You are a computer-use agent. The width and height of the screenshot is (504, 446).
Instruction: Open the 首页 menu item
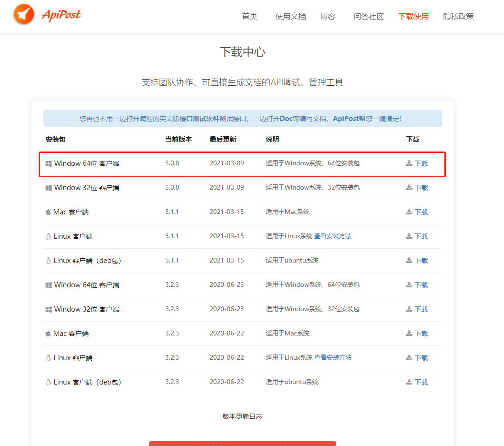pyautogui.click(x=249, y=16)
